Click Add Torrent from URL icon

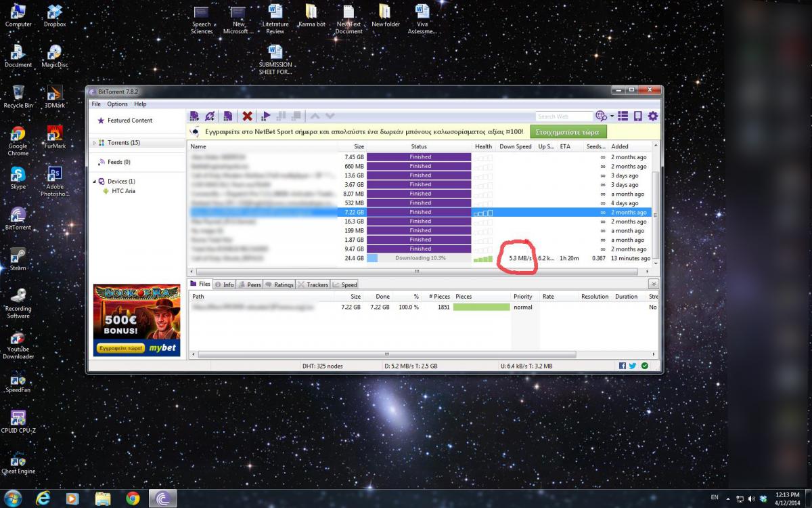click(210, 116)
